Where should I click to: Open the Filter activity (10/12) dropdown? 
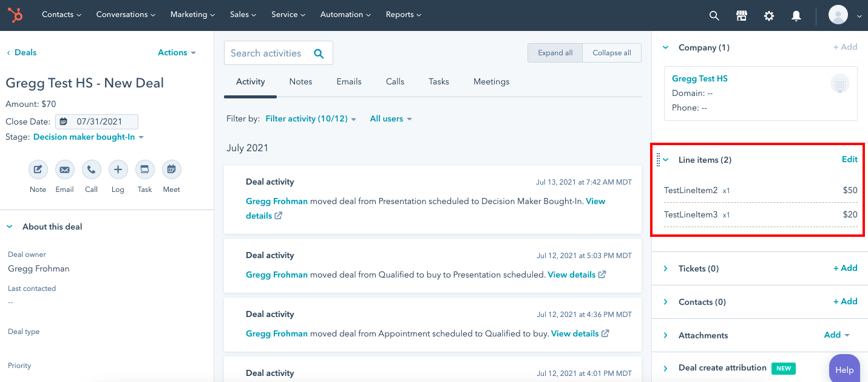coord(311,119)
